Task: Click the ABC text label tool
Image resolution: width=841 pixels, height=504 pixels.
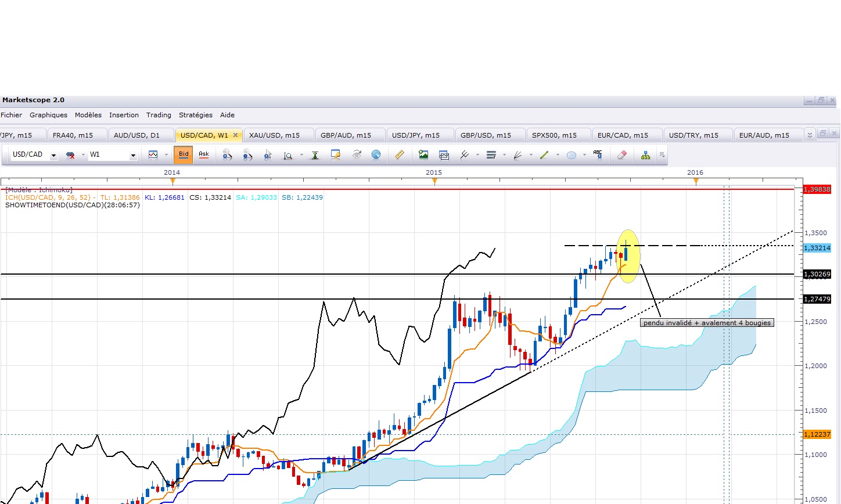Action: (x=598, y=155)
